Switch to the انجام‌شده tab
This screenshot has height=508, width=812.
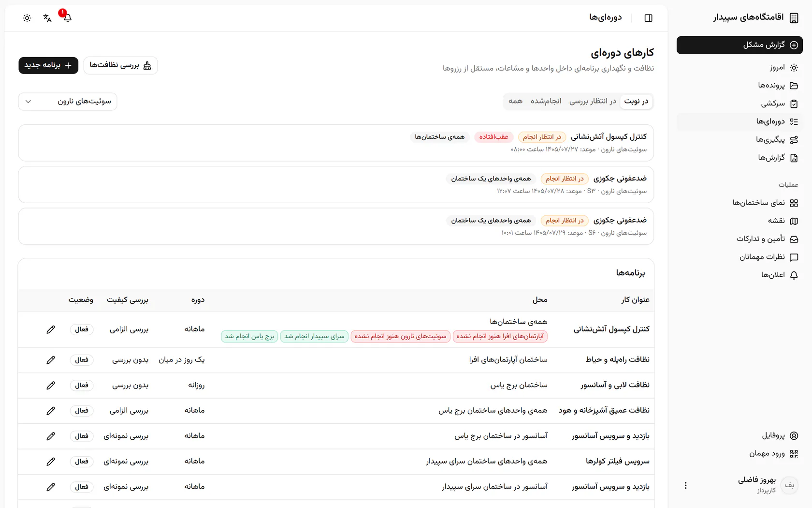(x=546, y=101)
